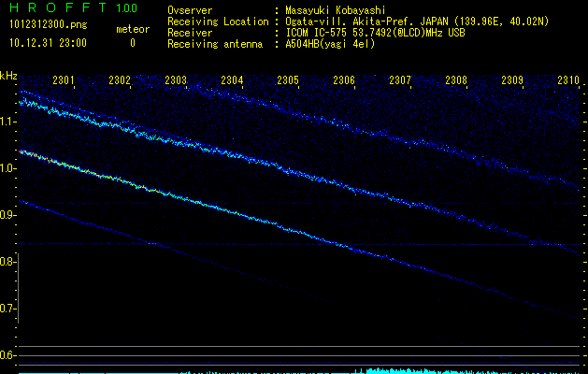The height and width of the screenshot is (374, 588).
Task: Click the file name 1012312300.png
Action: (49, 25)
